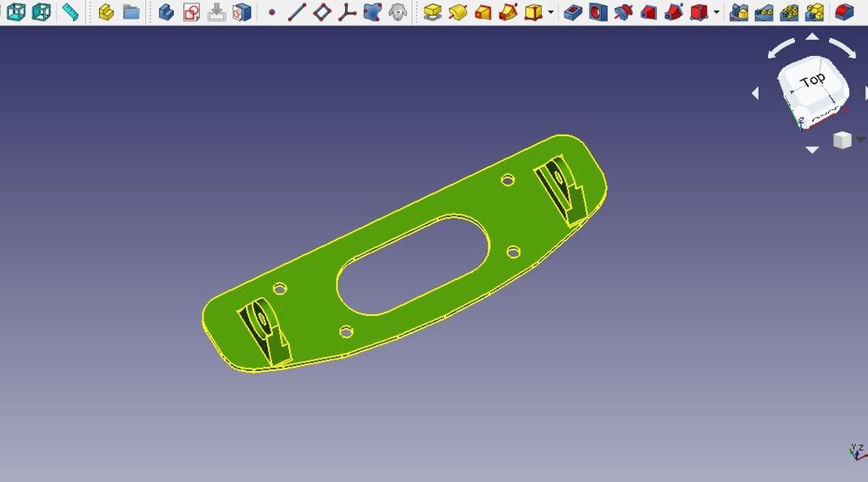Select the Datum Line tool
The width and height of the screenshot is (868, 482).
point(297,12)
